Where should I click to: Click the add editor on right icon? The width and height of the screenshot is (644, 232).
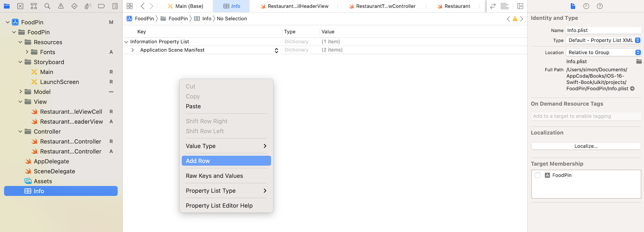pos(520,6)
